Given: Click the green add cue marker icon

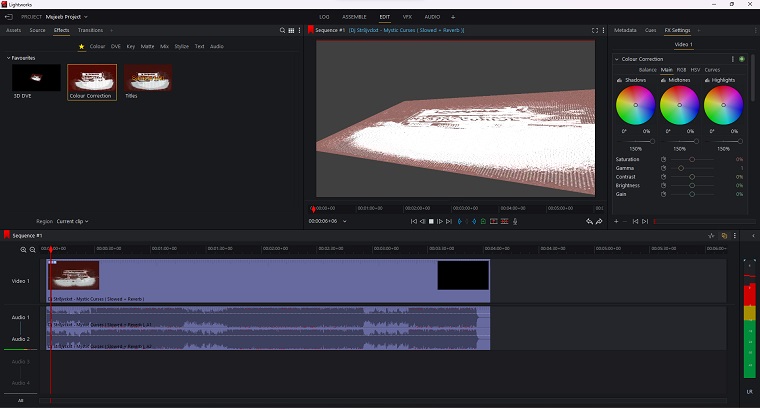Looking at the screenshot, I should tap(483, 221).
